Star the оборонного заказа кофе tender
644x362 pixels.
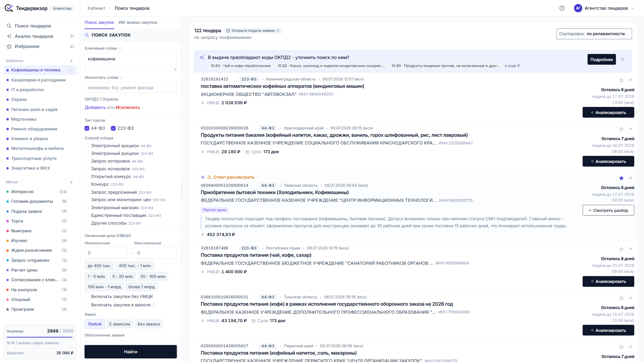pyautogui.click(x=621, y=298)
